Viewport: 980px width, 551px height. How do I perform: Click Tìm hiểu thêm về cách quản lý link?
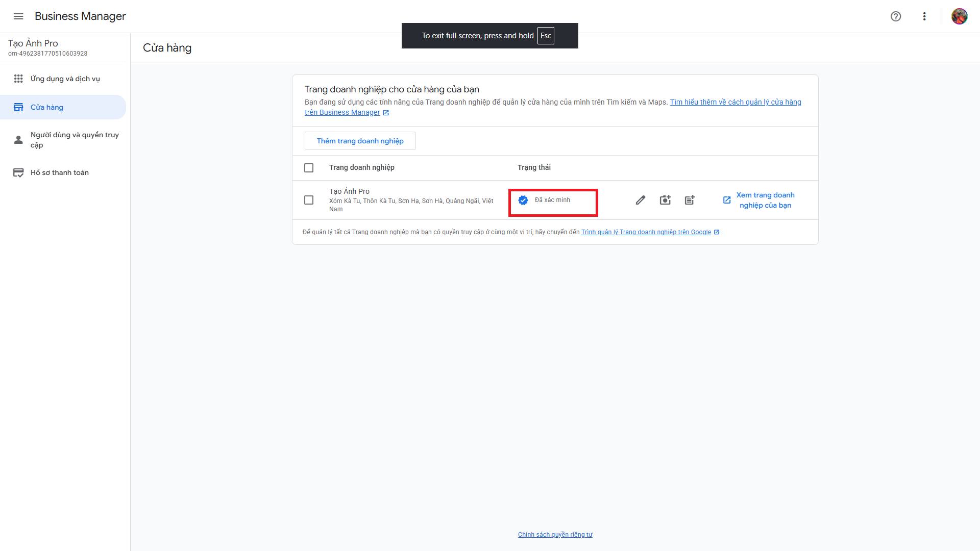(x=735, y=102)
